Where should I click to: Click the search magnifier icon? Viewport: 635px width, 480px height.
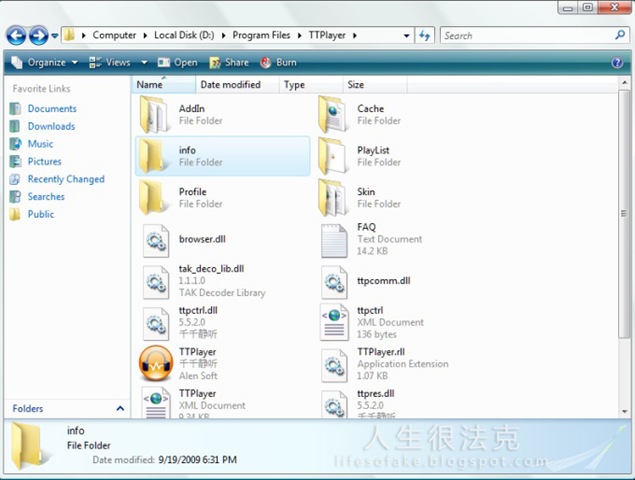click(620, 35)
